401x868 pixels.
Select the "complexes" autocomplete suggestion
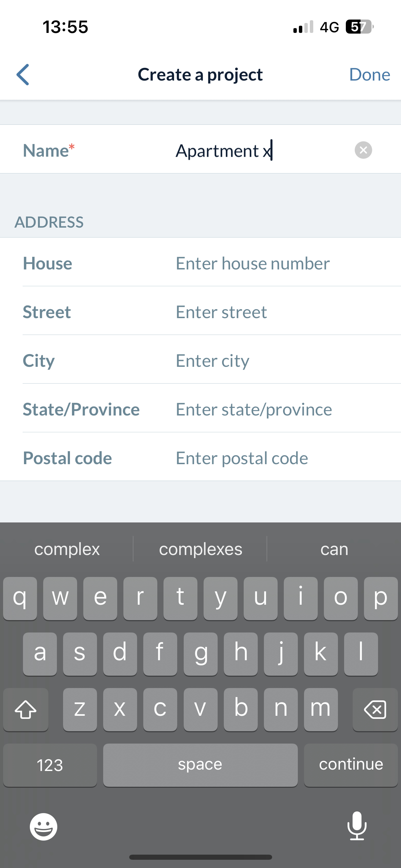[200, 549]
